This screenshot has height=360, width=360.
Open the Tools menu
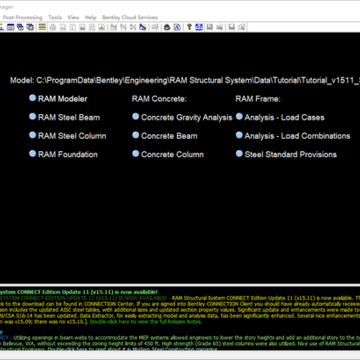tap(55, 17)
